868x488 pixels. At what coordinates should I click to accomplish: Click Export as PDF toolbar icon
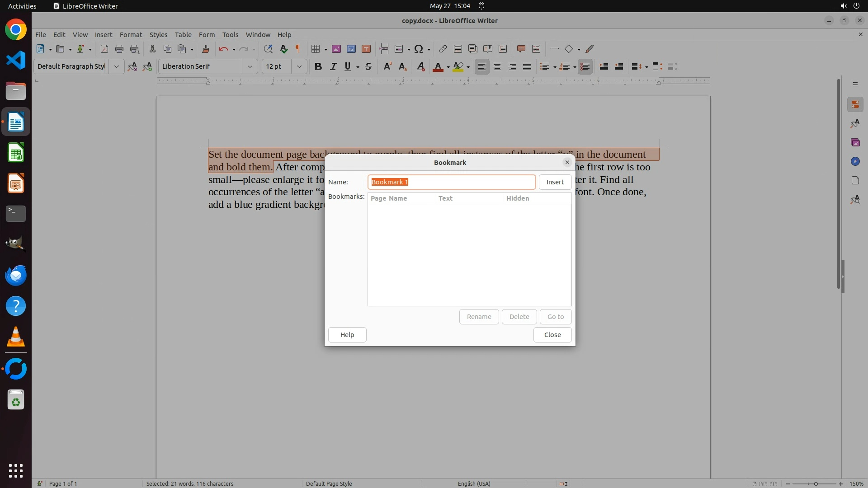tap(104, 49)
